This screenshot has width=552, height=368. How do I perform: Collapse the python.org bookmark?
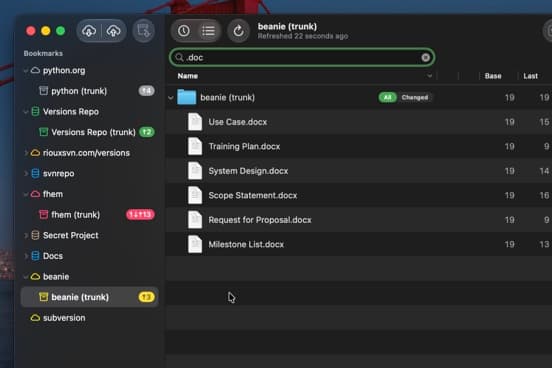[26, 71]
